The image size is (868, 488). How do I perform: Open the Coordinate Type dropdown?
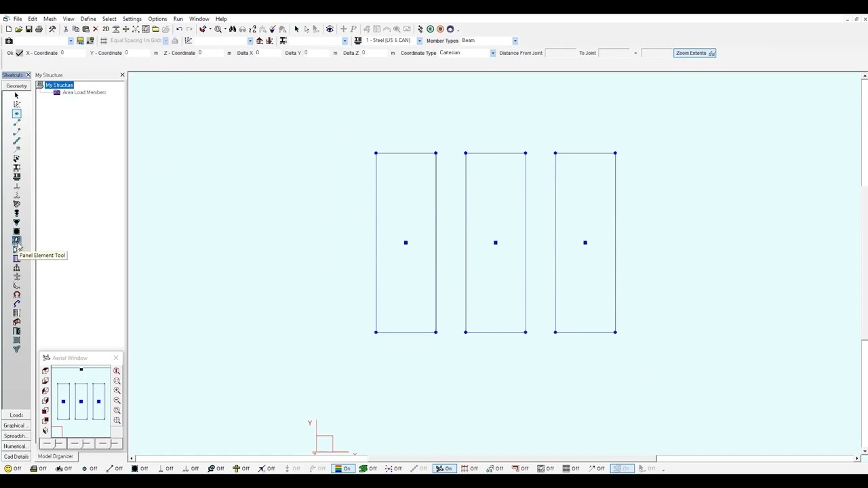tap(493, 53)
